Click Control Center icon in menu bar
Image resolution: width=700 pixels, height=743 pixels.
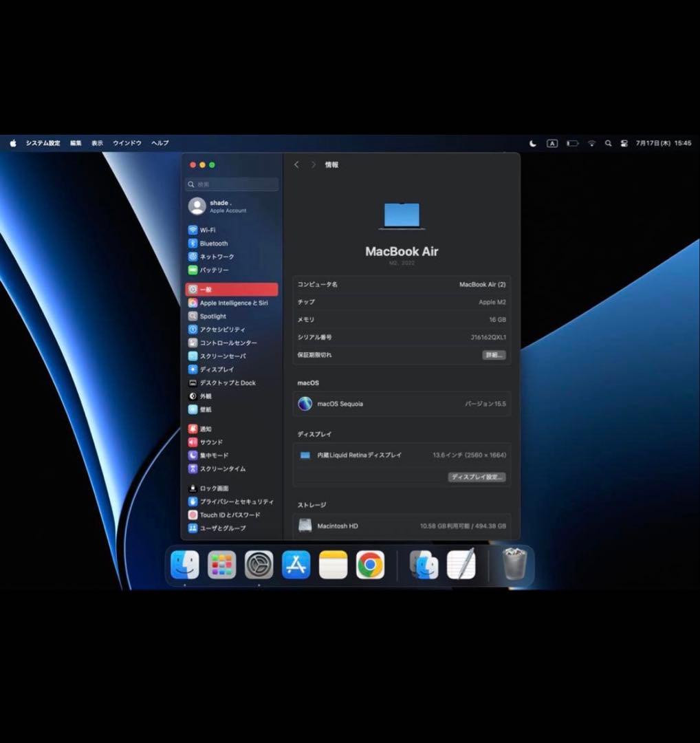(x=624, y=143)
